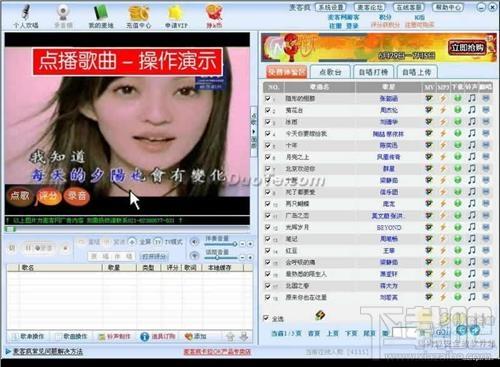Download 月亮之上 with the green icon

458,157
